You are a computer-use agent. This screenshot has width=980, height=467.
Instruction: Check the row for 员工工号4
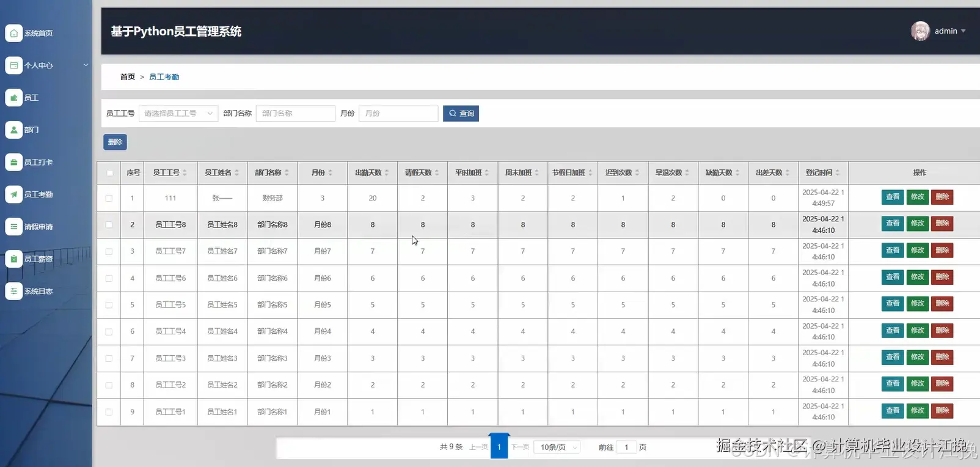pyautogui.click(x=109, y=331)
